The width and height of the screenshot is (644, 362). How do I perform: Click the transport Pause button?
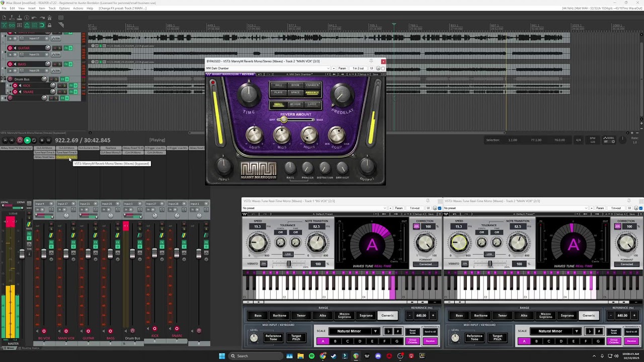(x=49, y=140)
